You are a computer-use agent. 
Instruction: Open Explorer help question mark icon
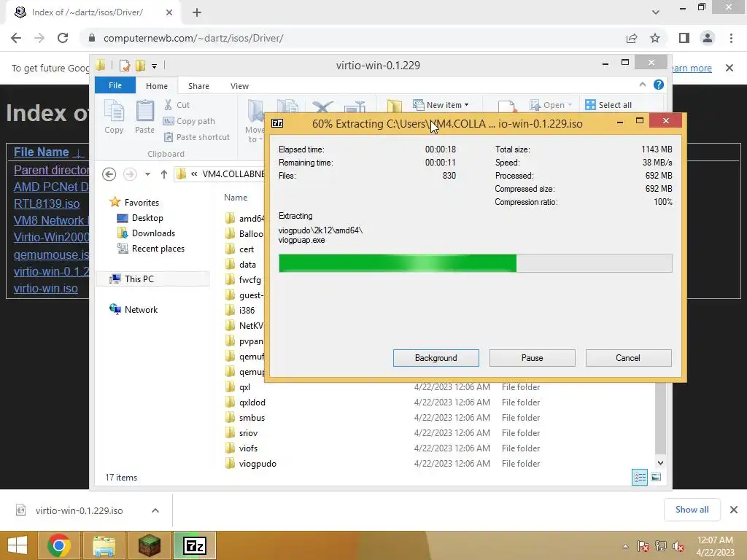659,85
